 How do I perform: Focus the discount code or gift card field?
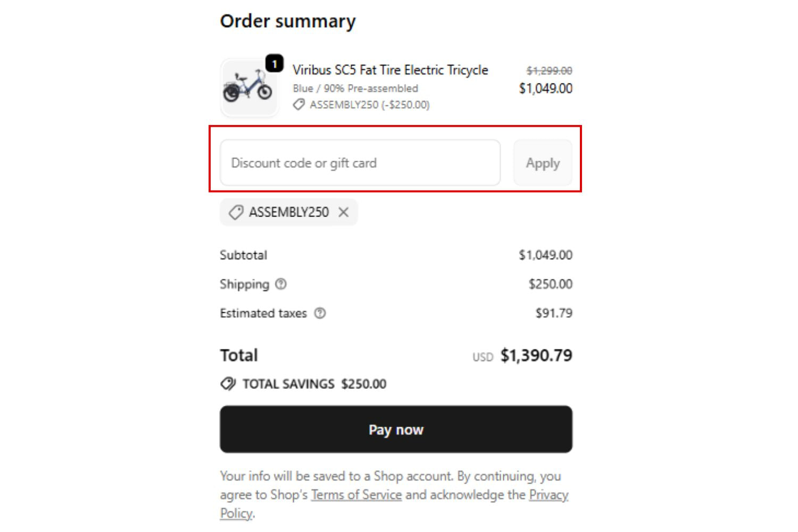tap(360, 163)
